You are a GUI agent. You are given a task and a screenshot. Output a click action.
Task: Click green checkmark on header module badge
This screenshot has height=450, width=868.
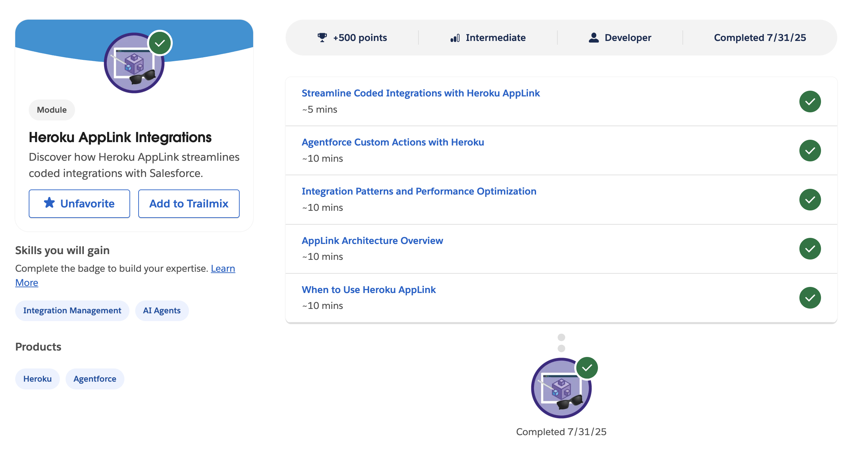pyautogui.click(x=160, y=43)
